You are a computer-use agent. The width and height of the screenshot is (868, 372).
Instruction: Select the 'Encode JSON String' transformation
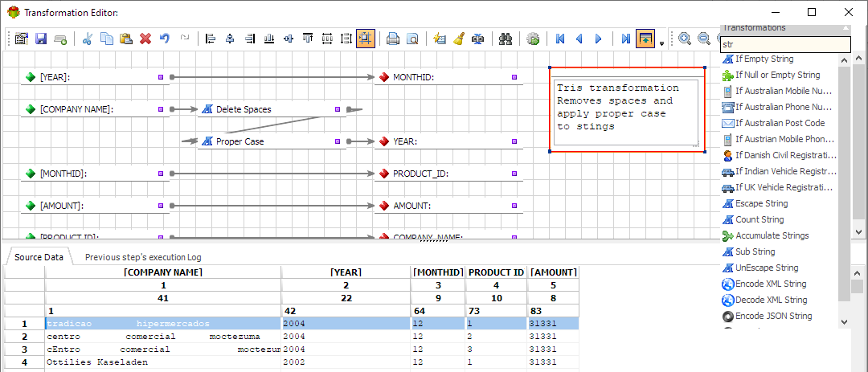coord(773,316)
